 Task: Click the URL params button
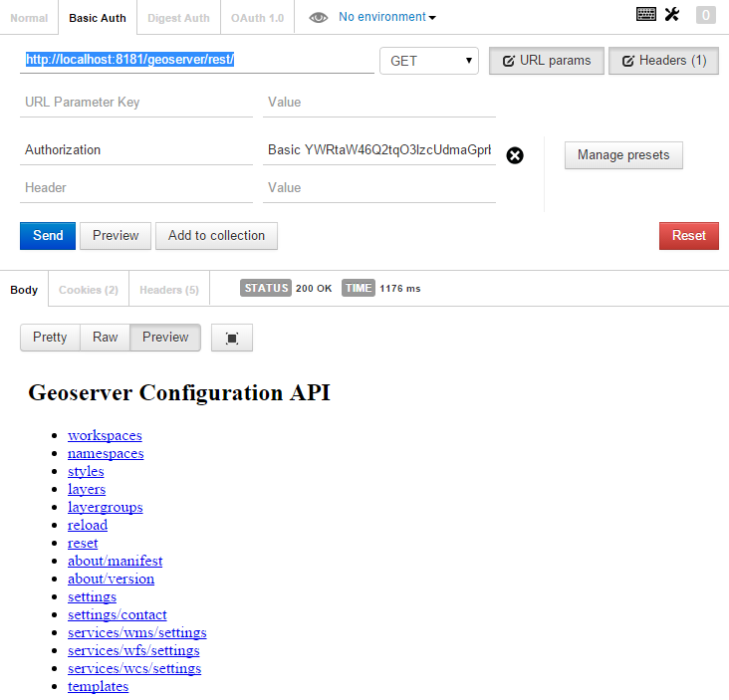click(x=547, y=61)
